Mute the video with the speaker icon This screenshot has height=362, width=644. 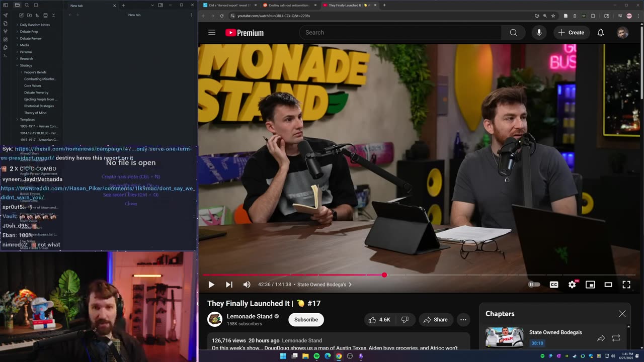[x=247, y=285]
